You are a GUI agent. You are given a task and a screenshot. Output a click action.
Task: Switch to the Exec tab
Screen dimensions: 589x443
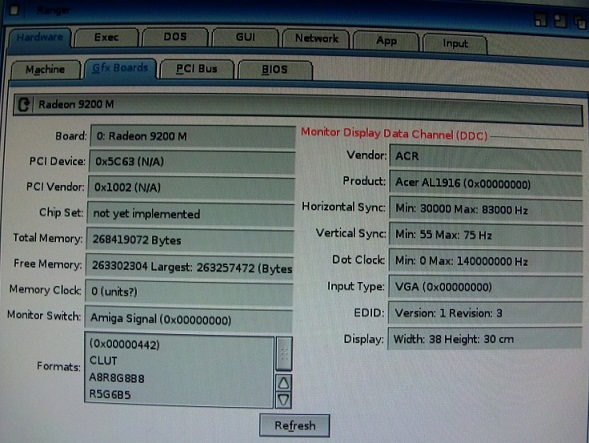pos(107,38)
